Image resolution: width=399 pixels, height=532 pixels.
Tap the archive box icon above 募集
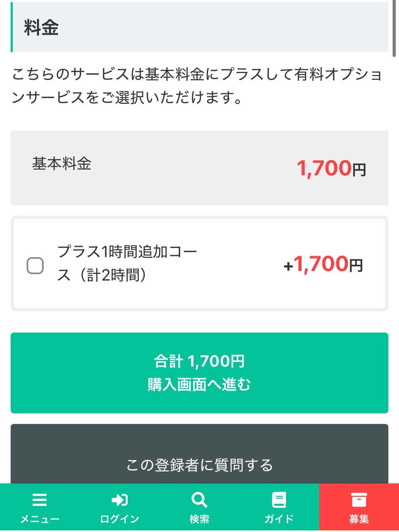[359, 500]
